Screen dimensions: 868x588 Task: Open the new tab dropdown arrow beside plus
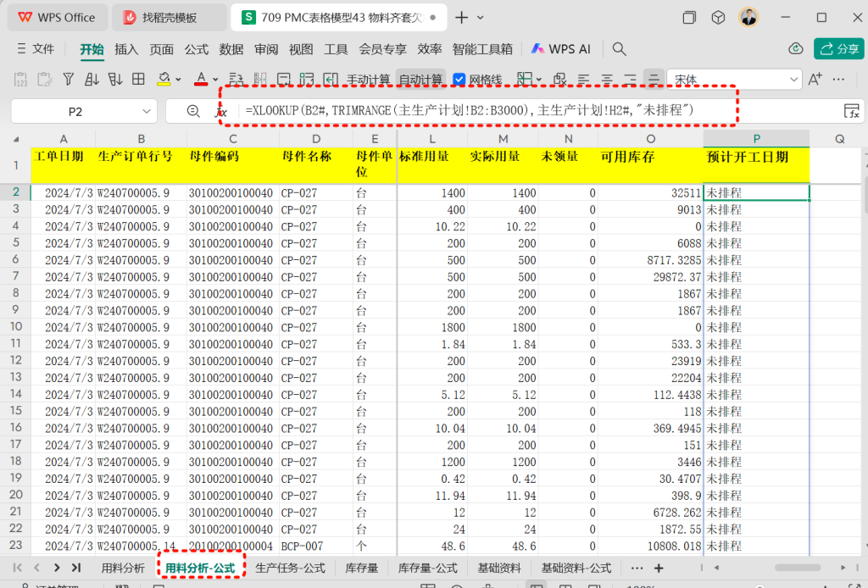tap(480, 18)
